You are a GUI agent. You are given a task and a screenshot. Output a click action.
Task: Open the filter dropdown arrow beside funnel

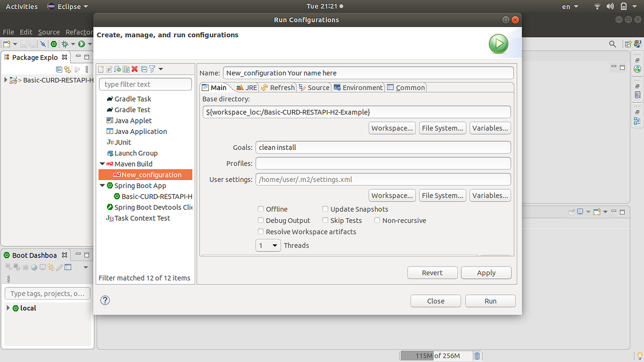click(160, 69)
